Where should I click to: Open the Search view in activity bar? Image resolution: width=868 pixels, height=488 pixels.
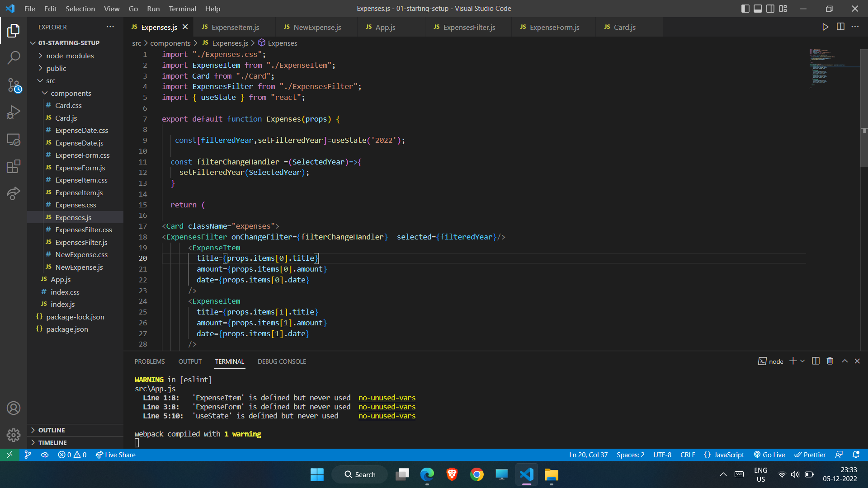14,57
